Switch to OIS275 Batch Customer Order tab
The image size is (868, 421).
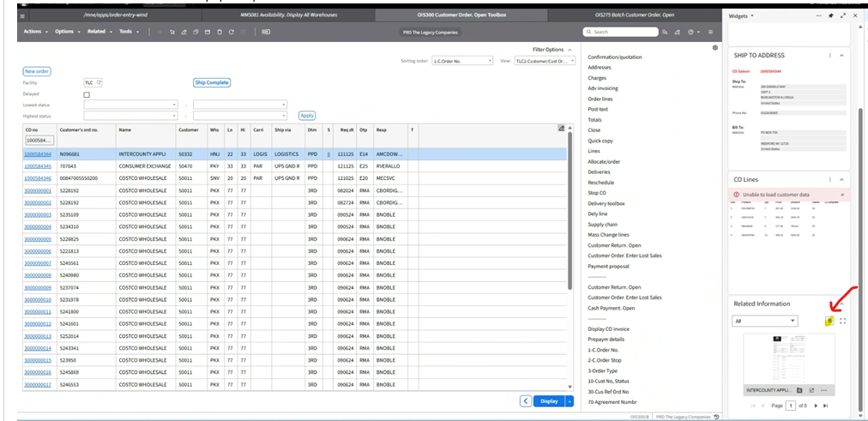click(x=635, y=15)
